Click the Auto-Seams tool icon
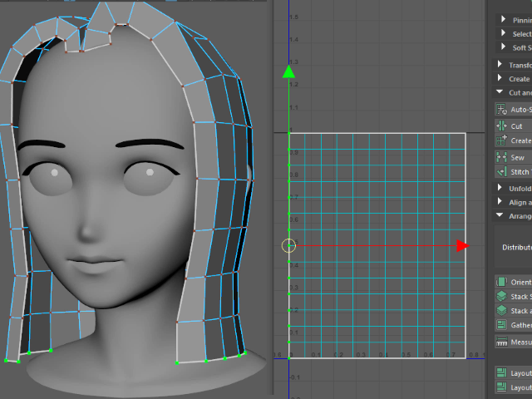Image resolution: width=532 pixels, height=399 pixels. tap(501, 109)
